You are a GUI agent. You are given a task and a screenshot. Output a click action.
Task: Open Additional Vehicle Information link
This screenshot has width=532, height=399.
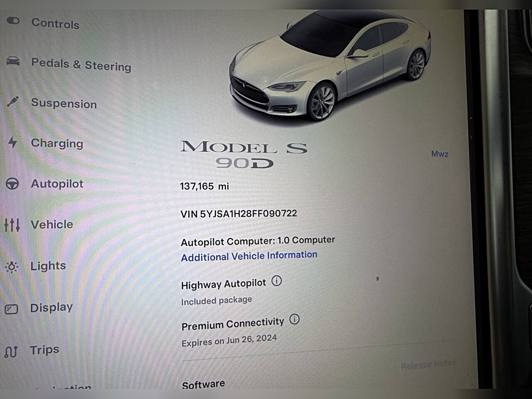pyautogui.click(x=249, y=256)
